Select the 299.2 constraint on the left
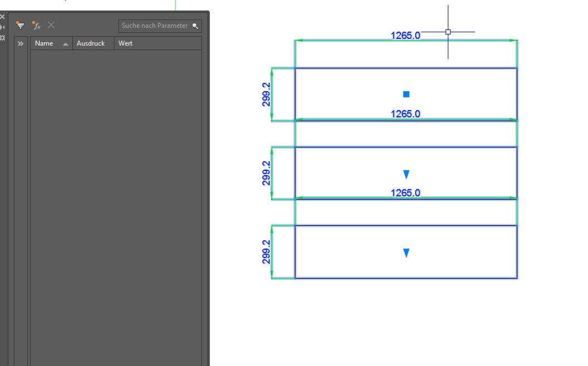 [268, 95]
